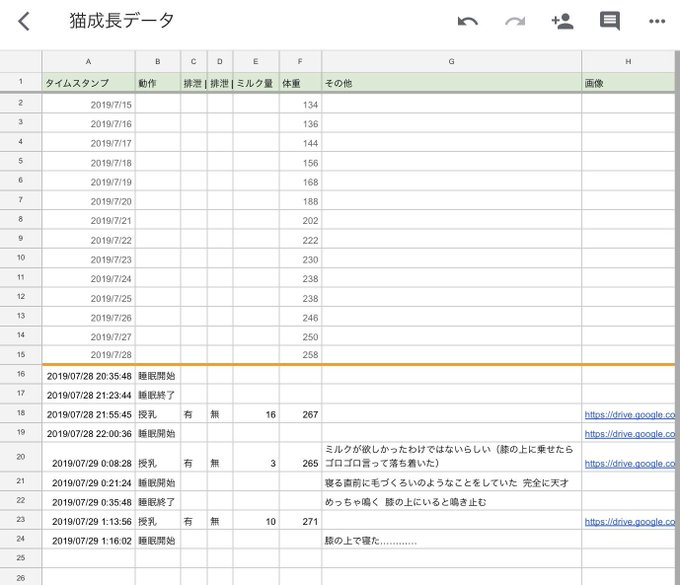Select the 2019/7/20 date cell

tap(88, 201)
